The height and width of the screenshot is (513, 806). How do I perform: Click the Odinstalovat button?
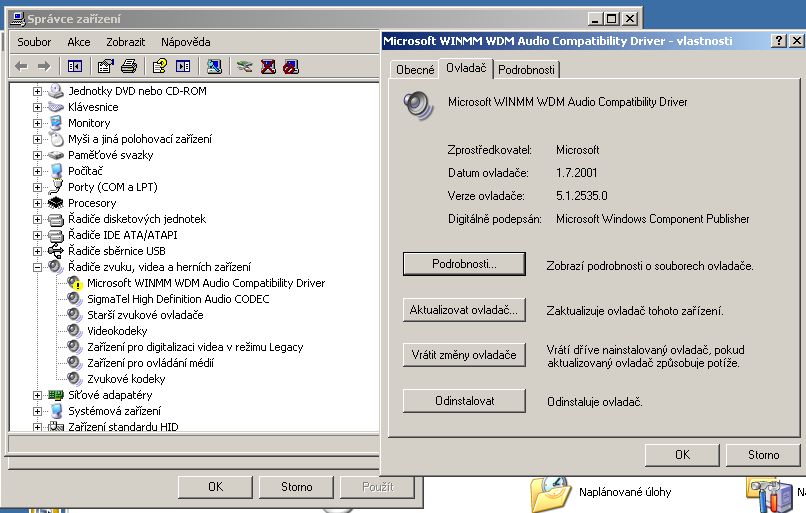pyautogui.click(x=464, y=400)
